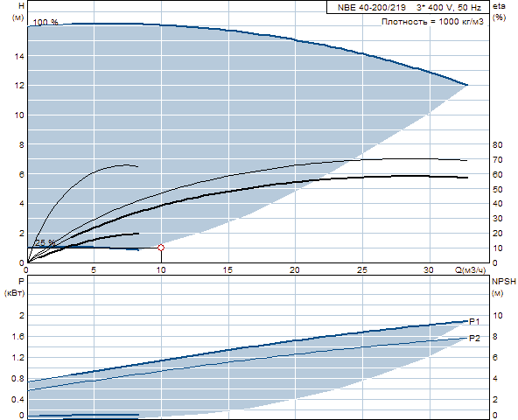Select the P2 power curve label
Screen dimensions: 518x420
474,338
